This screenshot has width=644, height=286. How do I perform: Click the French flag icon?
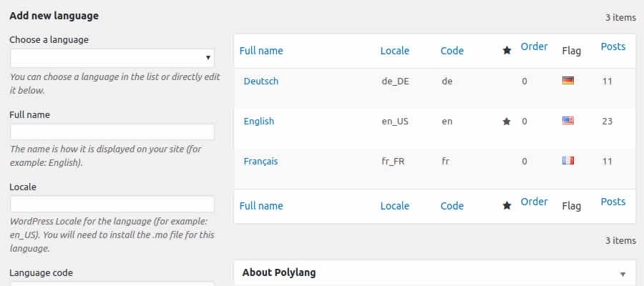point(568,162)
